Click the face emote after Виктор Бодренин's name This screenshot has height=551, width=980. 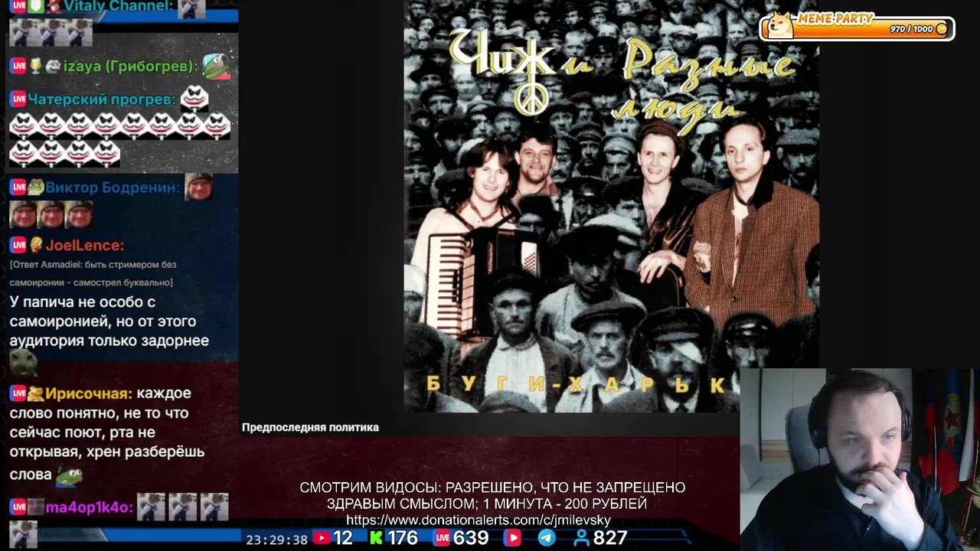tap(199, 186)
